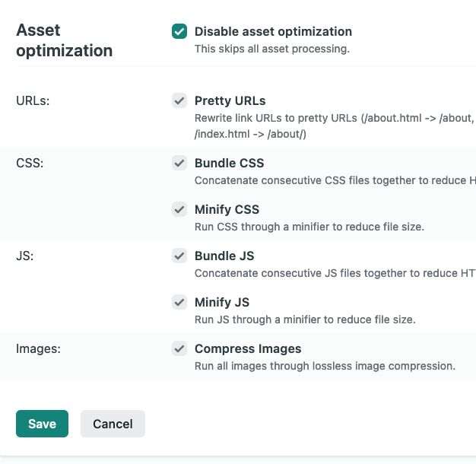Select the "CSS:" row label
Image resolution: width=476 pixels, height=464 pixels.
[x=30, y=163]
